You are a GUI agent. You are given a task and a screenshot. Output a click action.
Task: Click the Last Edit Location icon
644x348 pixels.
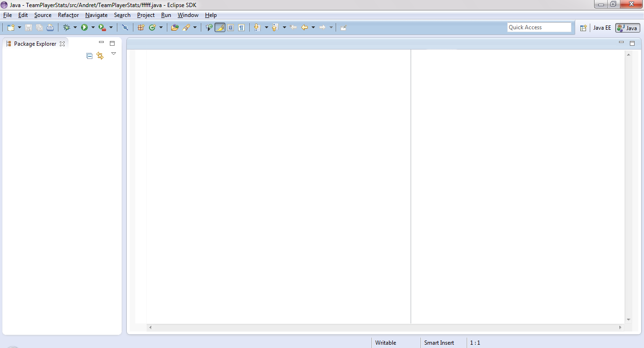293,27
